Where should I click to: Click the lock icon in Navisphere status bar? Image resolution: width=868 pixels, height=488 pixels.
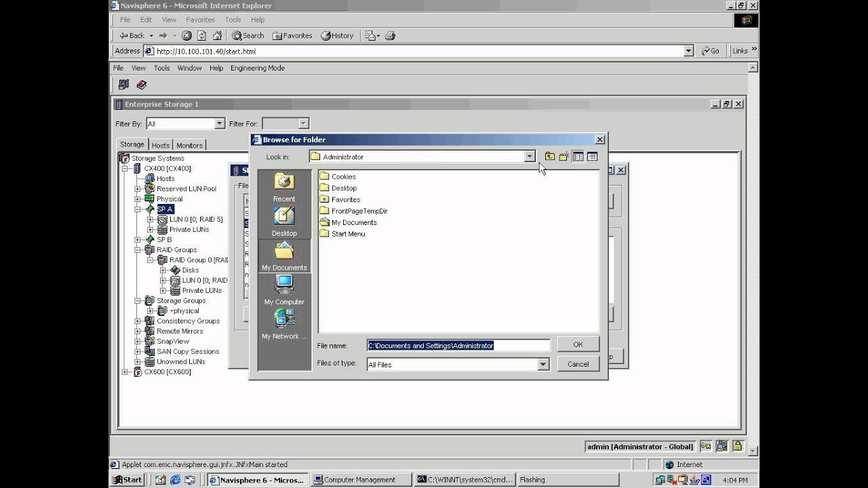tap(736, 446)
